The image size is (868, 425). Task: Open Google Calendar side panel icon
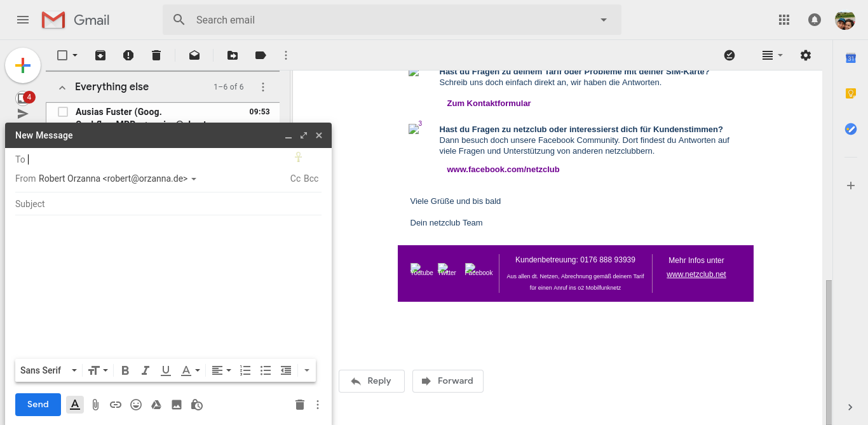pos(851,58)
